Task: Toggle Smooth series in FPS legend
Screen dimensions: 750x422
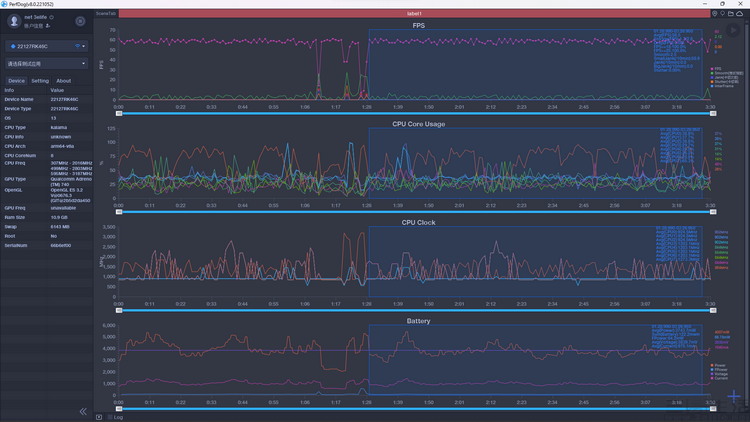Action: click(727, 73)
